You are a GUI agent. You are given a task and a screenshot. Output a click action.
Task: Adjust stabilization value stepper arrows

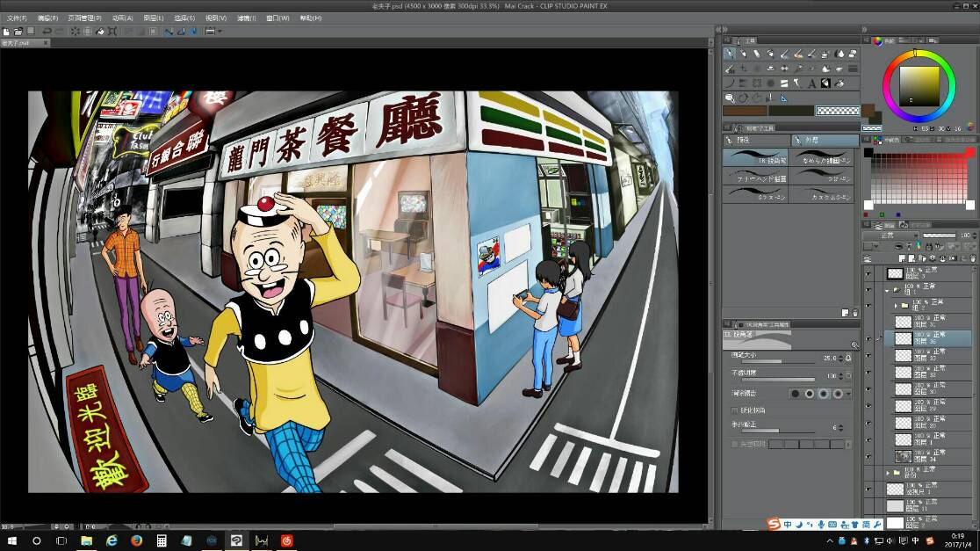[x=840, y=428]
